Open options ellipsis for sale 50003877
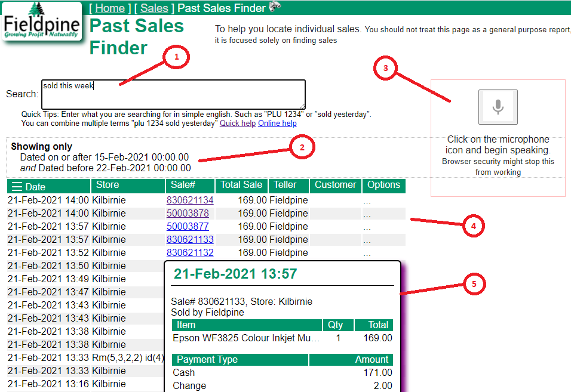The height and width of the screenshot is (392, 571). pos(367,228)
